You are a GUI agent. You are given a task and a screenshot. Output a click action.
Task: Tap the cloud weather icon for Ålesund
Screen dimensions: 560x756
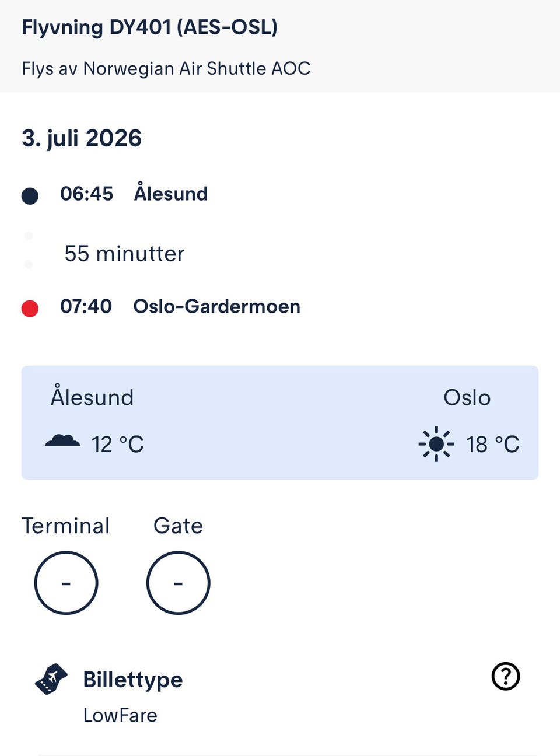pyautogui.click(x=62, y=441)
